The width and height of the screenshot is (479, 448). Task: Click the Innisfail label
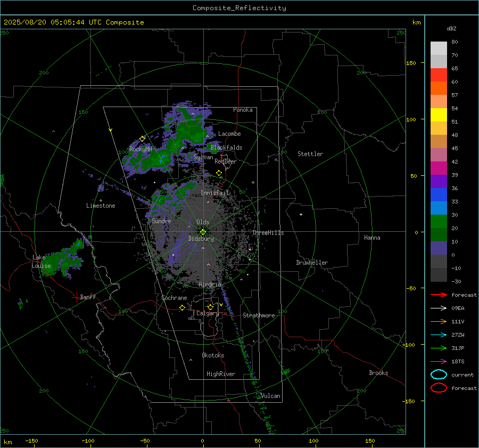pyautogui.click(x=215, y=193)
